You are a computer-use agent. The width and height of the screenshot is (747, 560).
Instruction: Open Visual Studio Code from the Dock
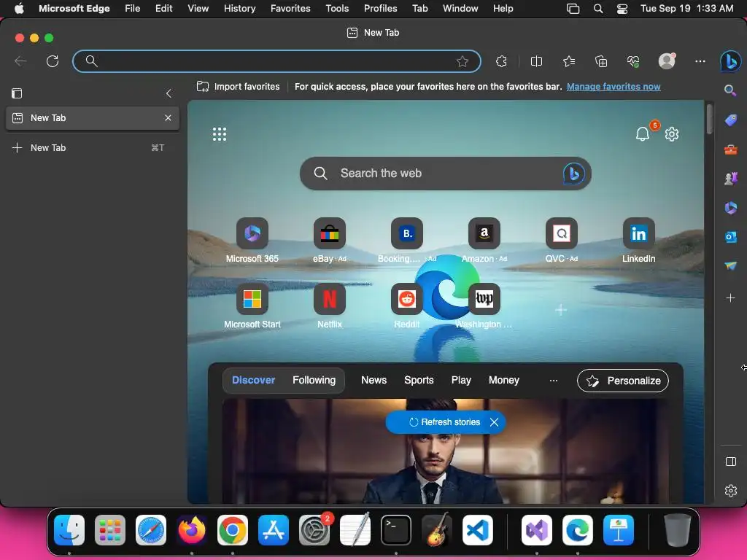[x=477, y=530]
